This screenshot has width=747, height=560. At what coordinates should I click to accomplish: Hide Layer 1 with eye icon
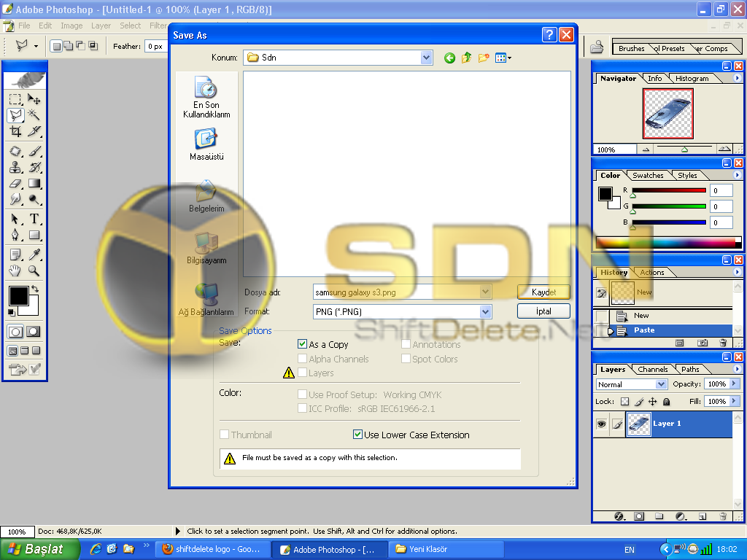pos(600,424)
